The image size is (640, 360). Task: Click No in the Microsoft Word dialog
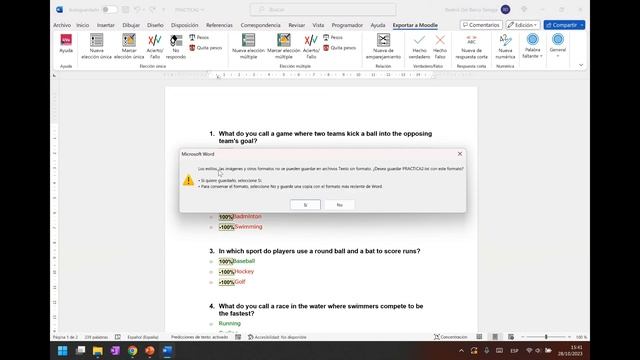(340, 205)
